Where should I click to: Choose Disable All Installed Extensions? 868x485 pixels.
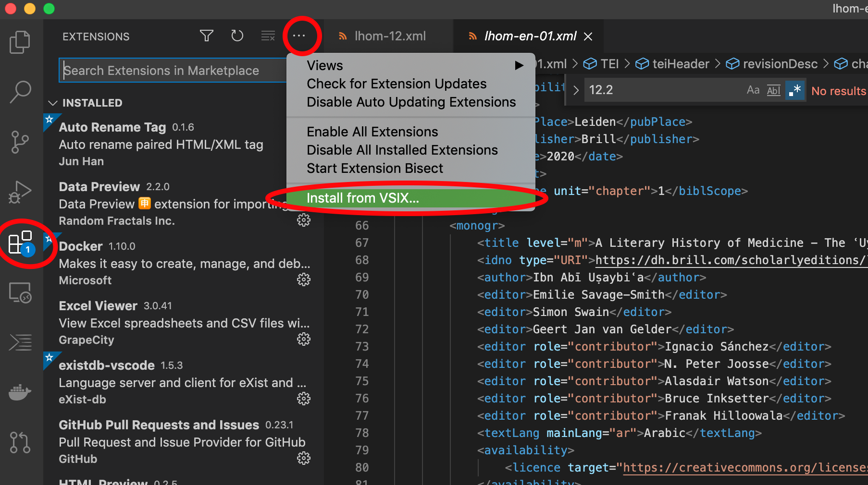click(x=411, y=150)
